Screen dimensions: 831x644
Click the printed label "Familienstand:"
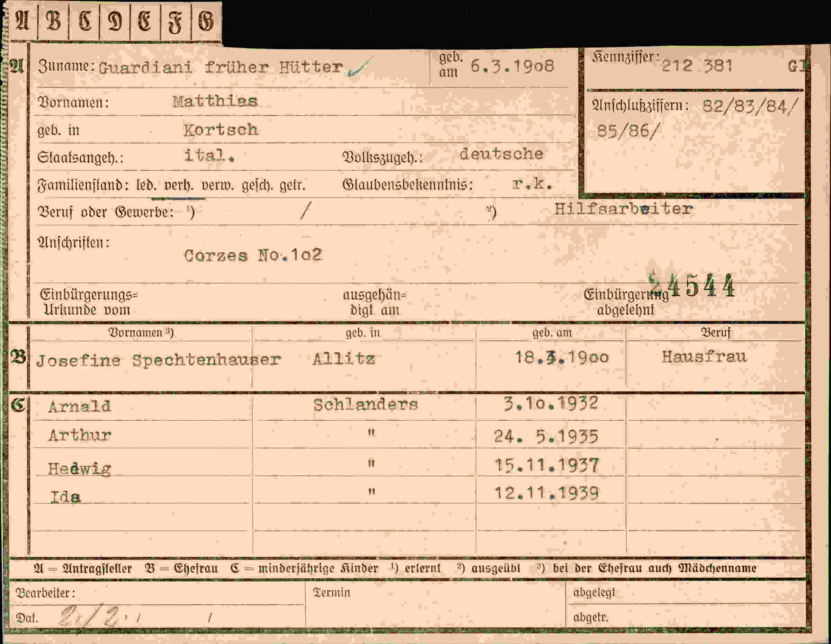point(83,186)
